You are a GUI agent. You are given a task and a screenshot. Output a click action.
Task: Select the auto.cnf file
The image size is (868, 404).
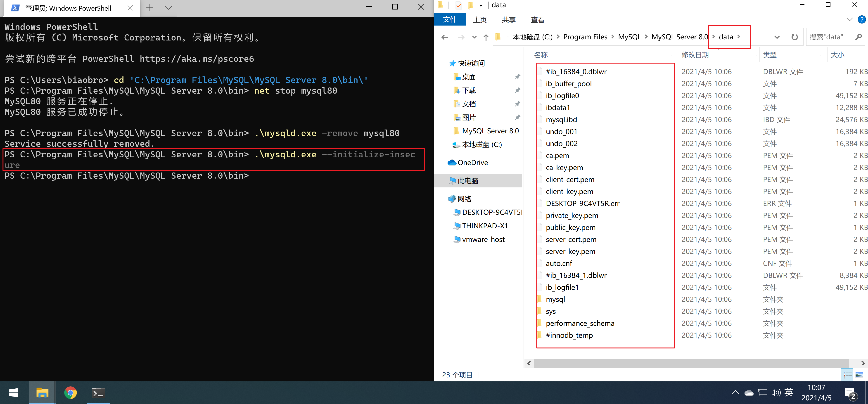pos(559,263)
